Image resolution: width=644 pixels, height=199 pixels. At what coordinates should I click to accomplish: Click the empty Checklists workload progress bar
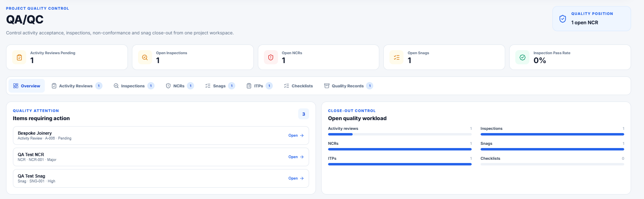(552, 164)
